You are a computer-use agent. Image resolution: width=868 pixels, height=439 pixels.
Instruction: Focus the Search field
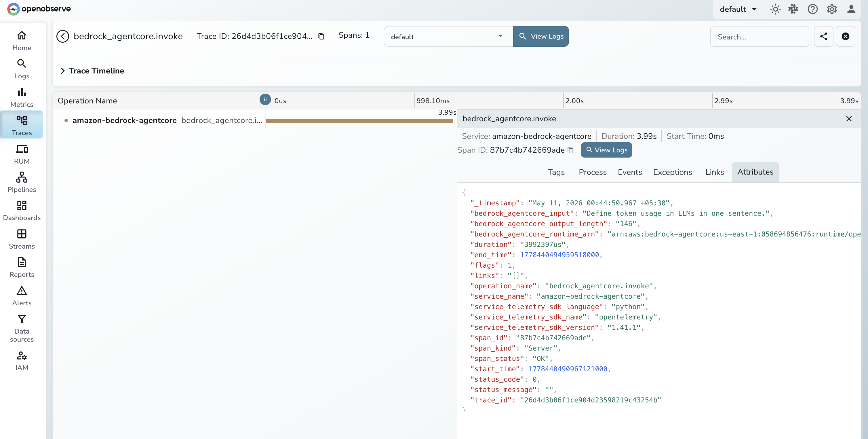tap(759, 36)
